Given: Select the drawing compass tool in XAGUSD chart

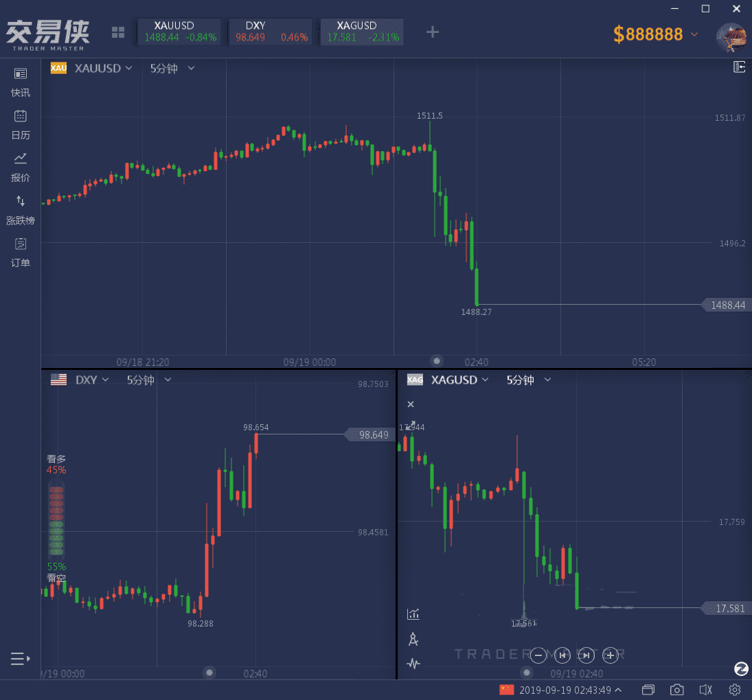Looking at the screenshot, I should 413,640.
